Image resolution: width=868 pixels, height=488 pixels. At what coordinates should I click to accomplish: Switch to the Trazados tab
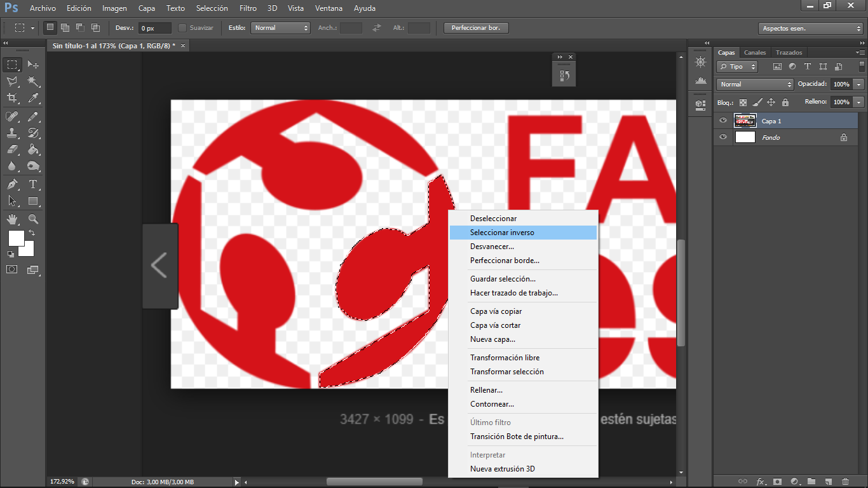(789, 52)
